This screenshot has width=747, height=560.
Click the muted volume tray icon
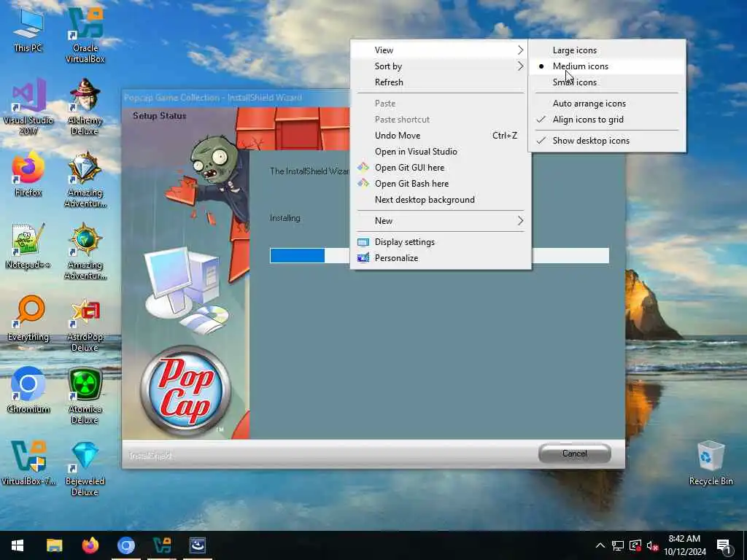(x=652, y=545)
